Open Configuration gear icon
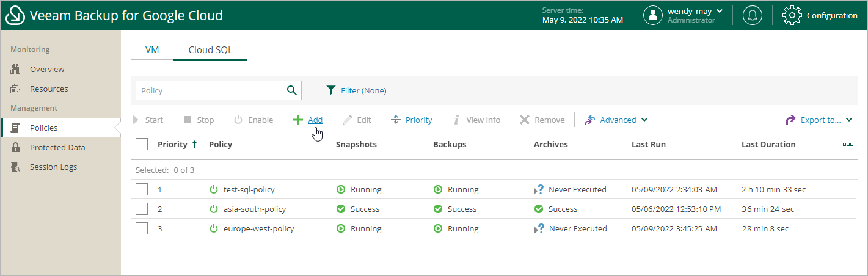The height and width of the screenshot is (276, 868). [792, 15]
